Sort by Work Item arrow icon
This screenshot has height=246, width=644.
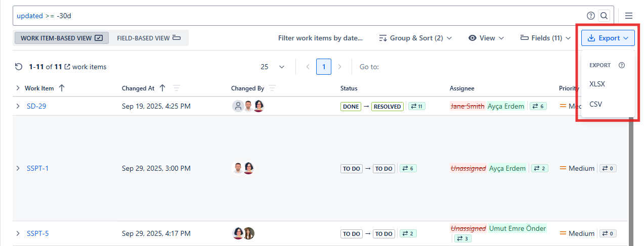coord(62,88)
